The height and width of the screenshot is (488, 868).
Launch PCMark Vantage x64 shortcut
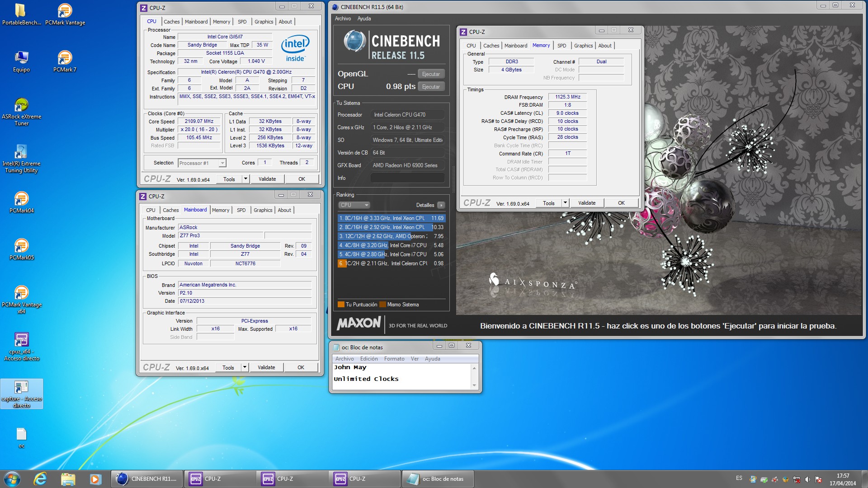(x=21, y=300)
